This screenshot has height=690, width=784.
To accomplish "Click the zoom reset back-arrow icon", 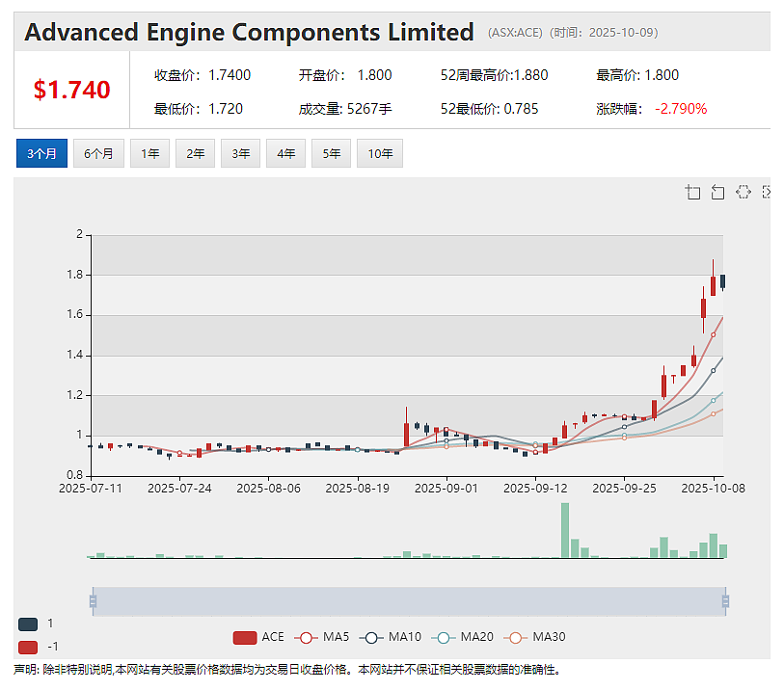I will tap(717, 193).
